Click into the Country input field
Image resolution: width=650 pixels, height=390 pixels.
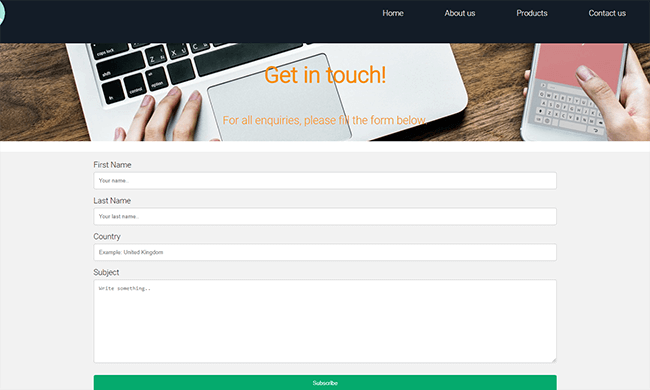[325, 252]
